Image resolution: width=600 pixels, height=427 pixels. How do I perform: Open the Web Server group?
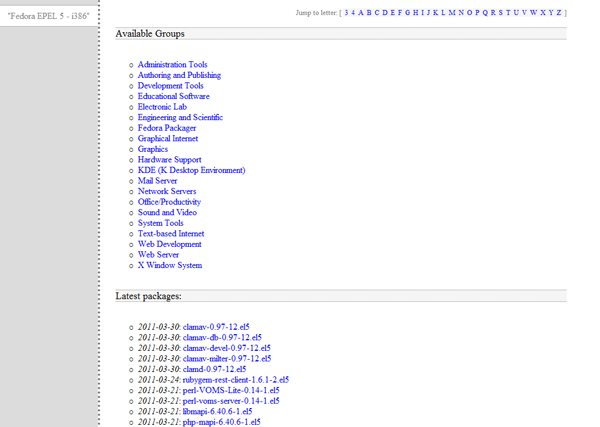pyautogui.click(x=158, y=255)
